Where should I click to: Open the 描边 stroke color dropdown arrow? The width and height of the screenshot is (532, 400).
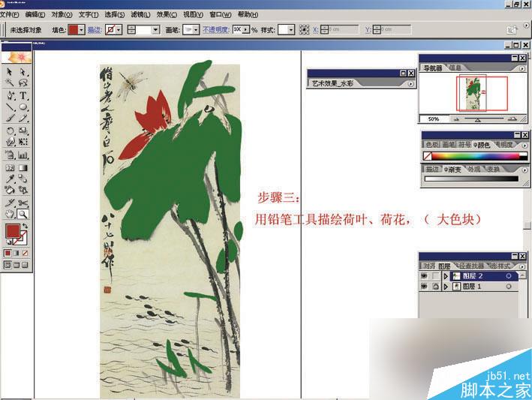click(x=119, y=30)
